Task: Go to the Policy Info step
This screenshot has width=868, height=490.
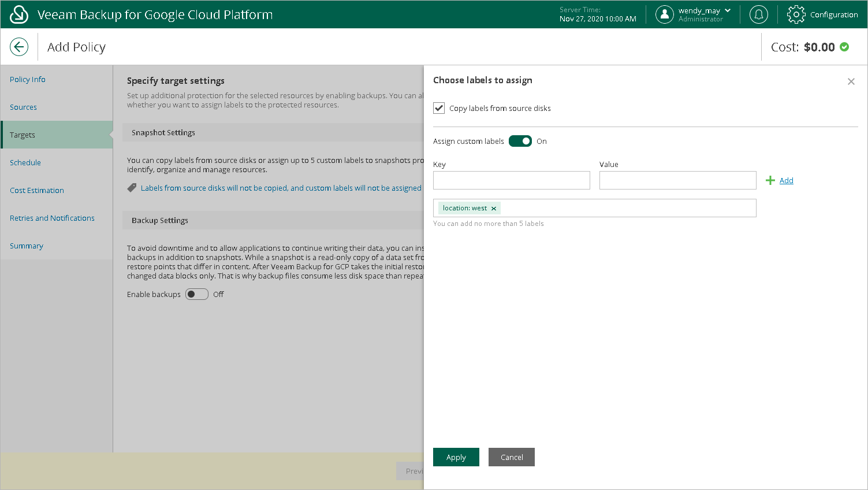Action: [x=28, y=79]
